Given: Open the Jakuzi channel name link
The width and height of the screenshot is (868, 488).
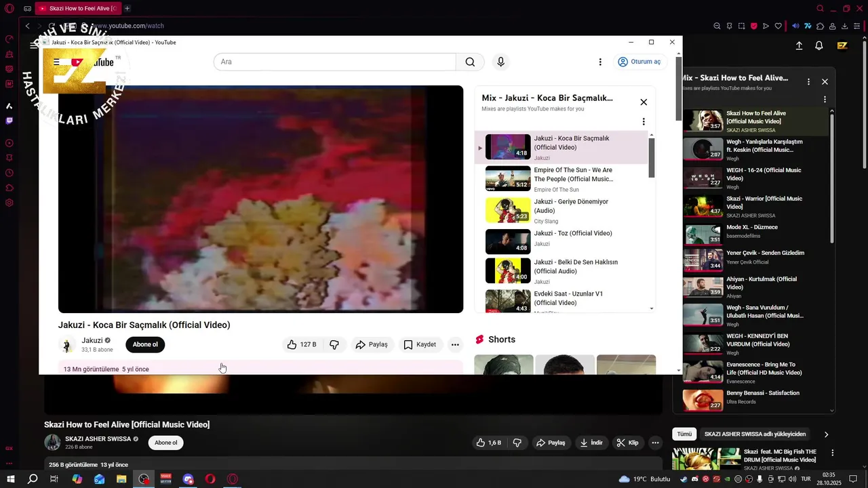Looking at the screenshot, I should (92, 340).
